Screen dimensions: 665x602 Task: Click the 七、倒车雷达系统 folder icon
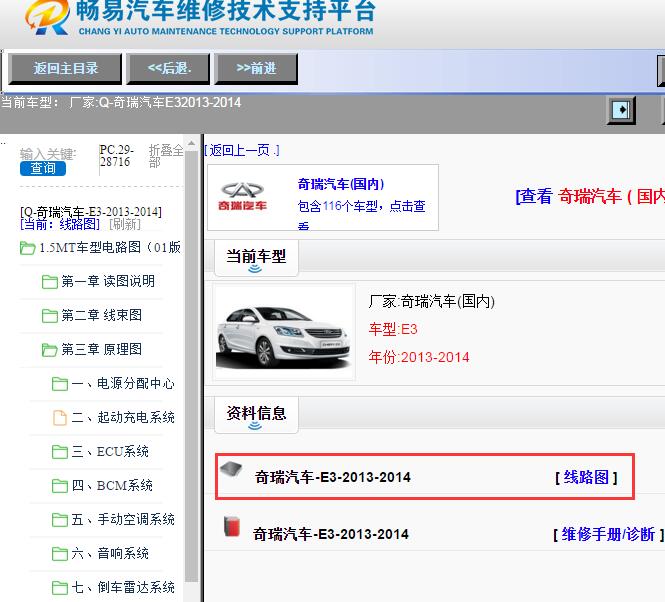[x=60, y=588]
